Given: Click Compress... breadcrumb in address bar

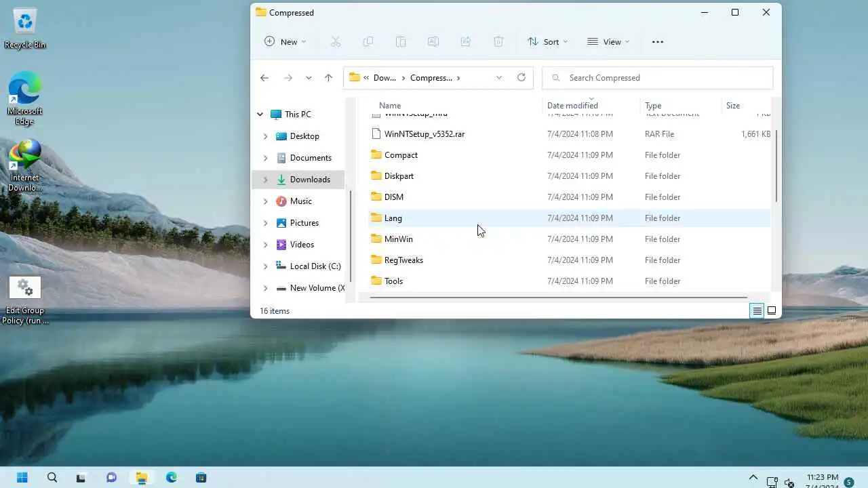Looking at the screenshot, I should [431, 78].
